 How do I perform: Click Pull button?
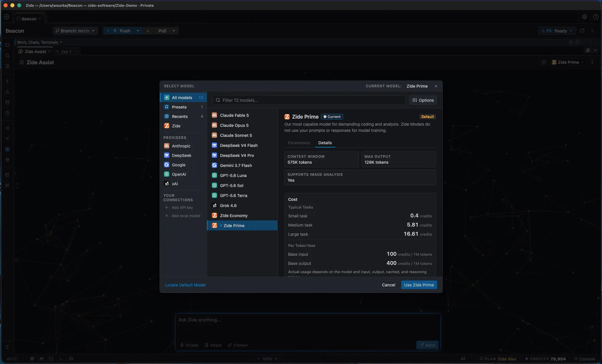(156, 31)
